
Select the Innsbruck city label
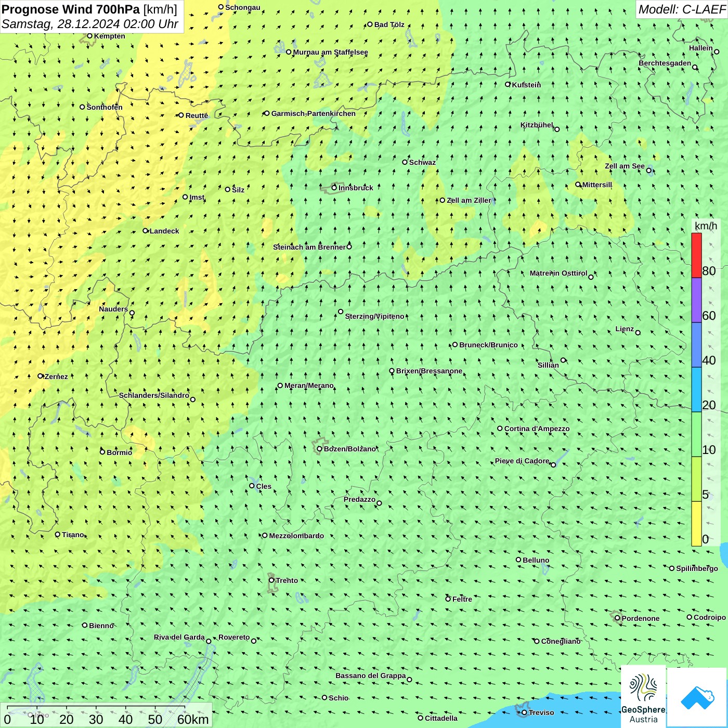pos(356,188)
